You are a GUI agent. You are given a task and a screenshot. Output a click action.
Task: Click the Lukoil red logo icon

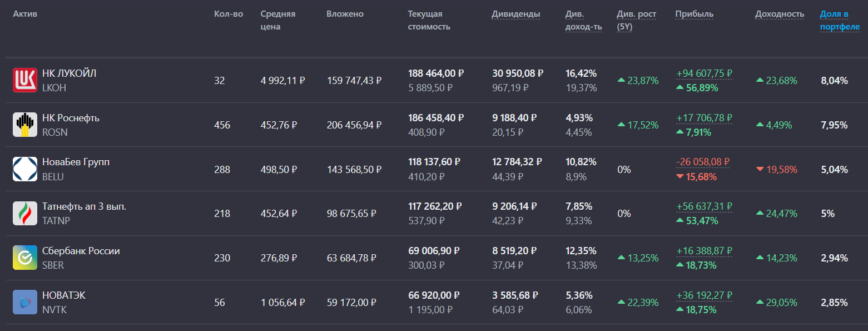tap(25, 80)
